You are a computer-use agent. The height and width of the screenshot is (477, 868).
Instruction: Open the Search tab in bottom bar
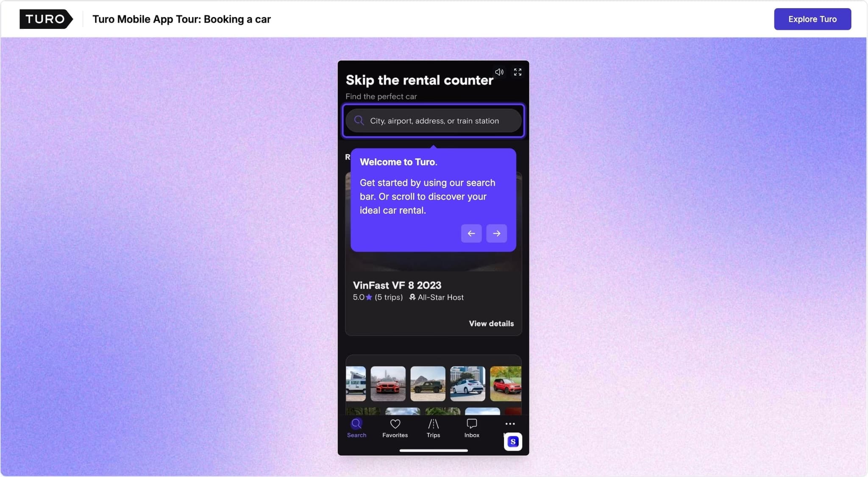356,428
